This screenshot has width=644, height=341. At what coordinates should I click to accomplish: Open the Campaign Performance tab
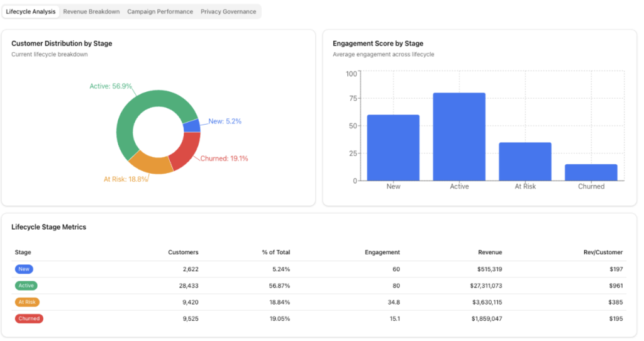160,12
